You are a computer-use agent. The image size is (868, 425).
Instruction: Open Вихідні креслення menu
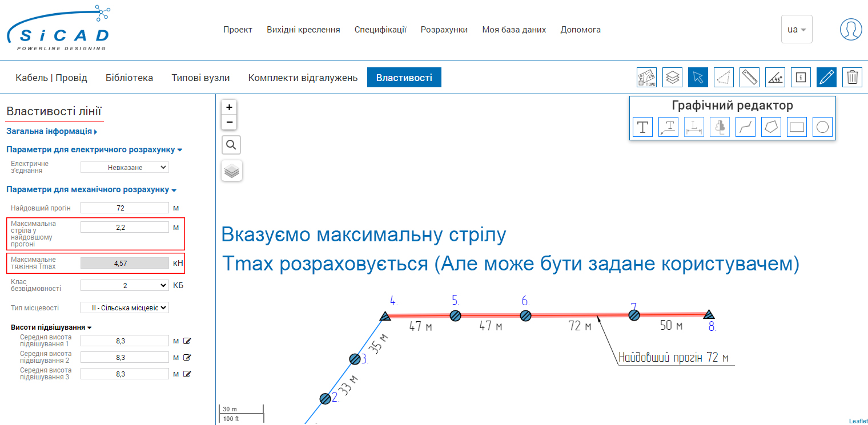tap(303, 30)
